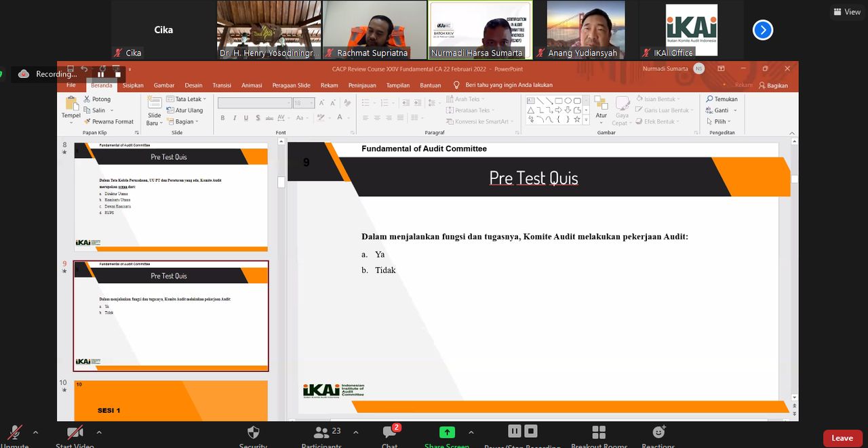This screenshot has width=868, height=448.
Task: Toggle text shadow S button
Action: pos(258,118)
